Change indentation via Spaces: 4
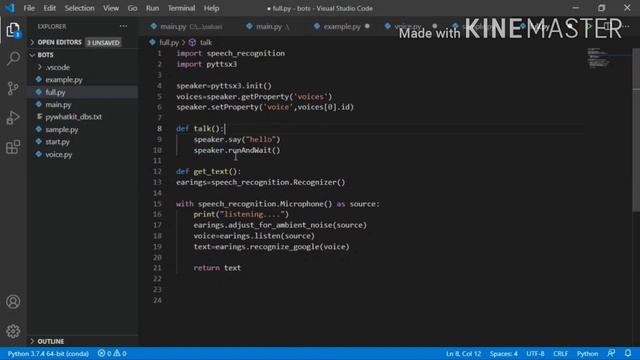Image resolution: width=640 pixels, height=360 pixels. click(x=504, y=353)
